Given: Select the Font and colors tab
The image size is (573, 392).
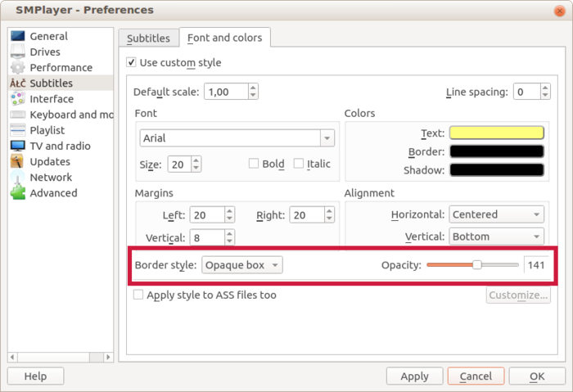Looking at the screenshot, I should (x=225, y=38).
